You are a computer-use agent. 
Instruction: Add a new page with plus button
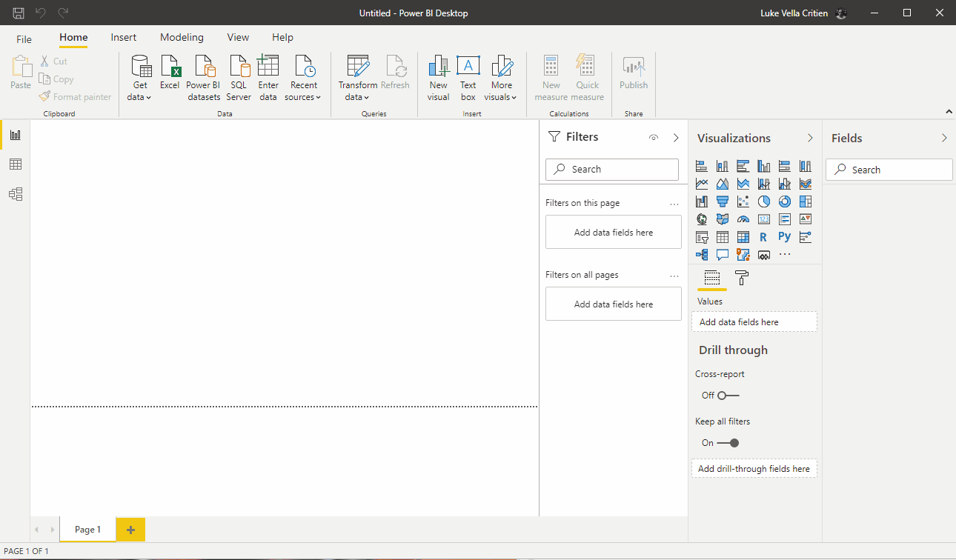pyautogui.click(x=130, y=530)
